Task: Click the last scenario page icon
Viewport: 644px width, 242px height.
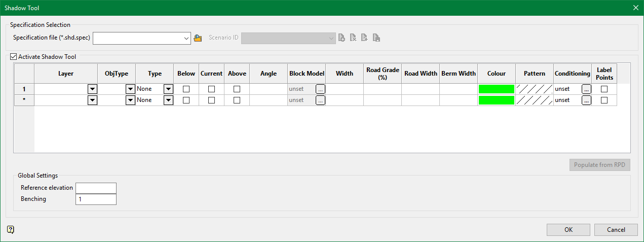Action: click(x=376, y=38)
